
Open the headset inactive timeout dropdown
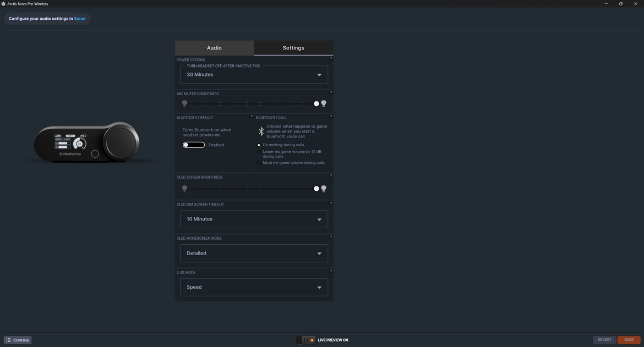(x=254, y=75)
